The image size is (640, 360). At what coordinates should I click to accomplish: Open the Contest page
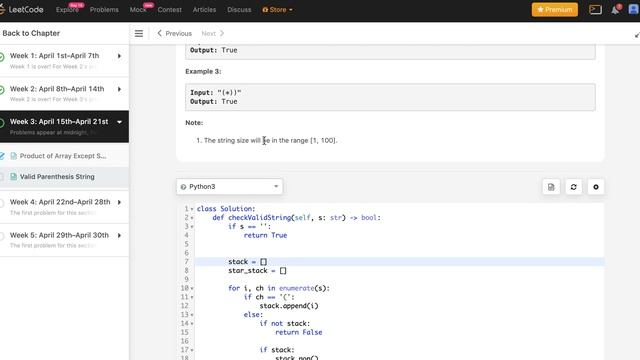tap(169, 9)
